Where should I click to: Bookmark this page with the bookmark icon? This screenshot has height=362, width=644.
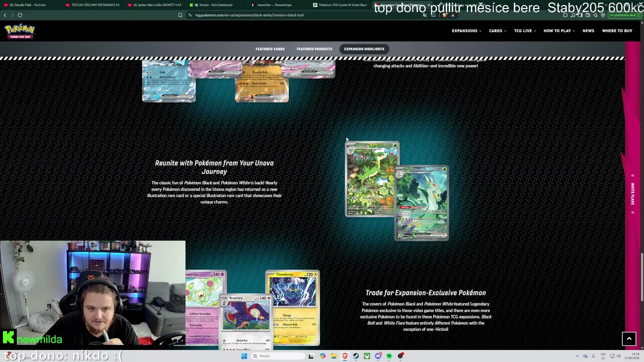point(180,15)
